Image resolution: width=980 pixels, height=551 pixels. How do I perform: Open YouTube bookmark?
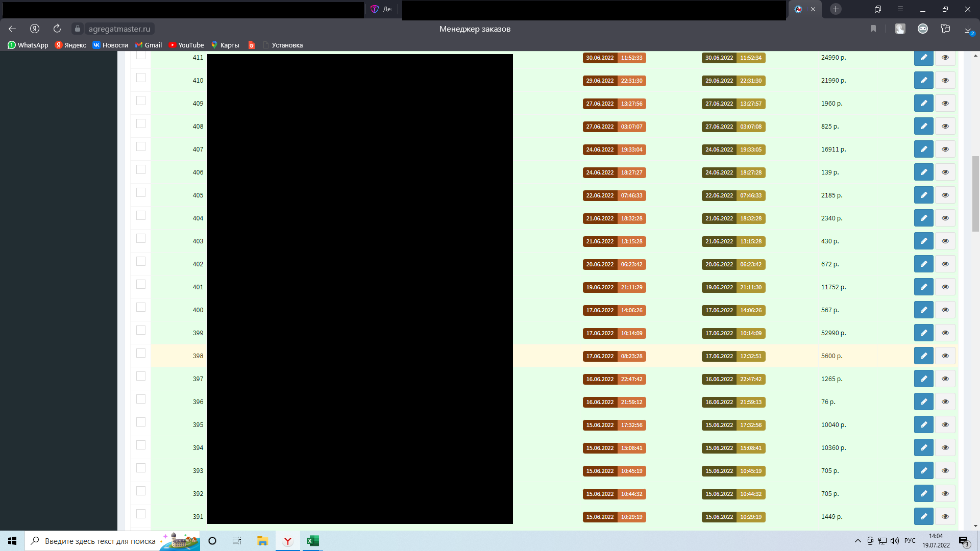click(186, 45)
